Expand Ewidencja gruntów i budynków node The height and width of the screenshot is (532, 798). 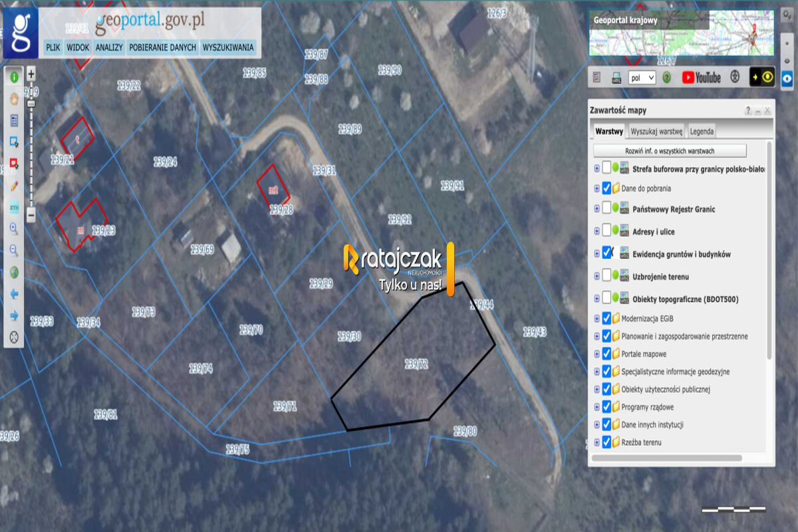[597, 253]
